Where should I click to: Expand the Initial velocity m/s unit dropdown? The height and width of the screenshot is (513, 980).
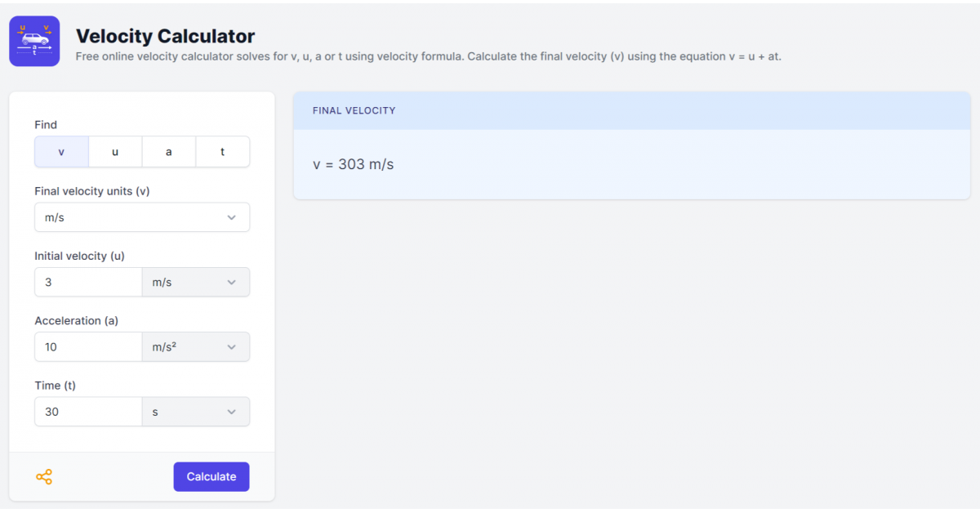(x=196, y=282)
